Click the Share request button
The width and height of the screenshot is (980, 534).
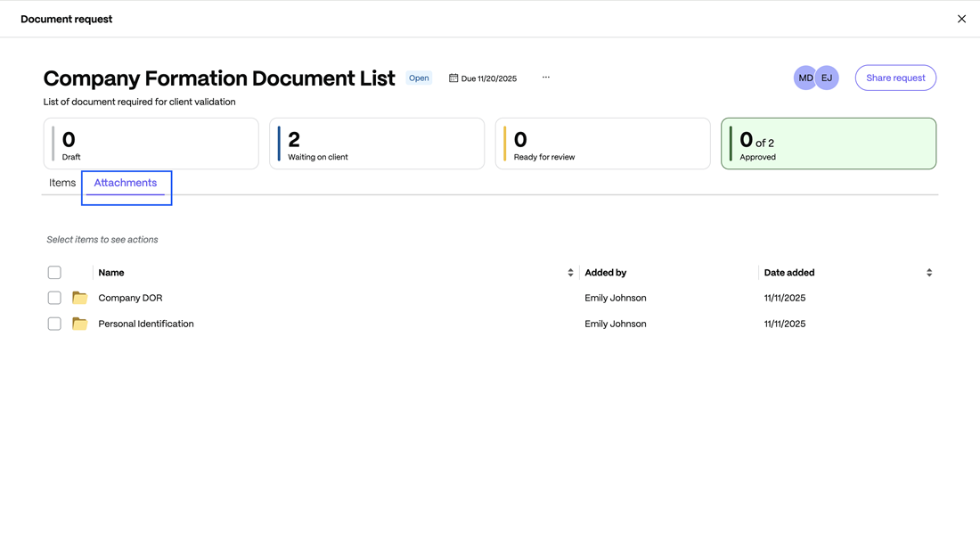(895, 78)
